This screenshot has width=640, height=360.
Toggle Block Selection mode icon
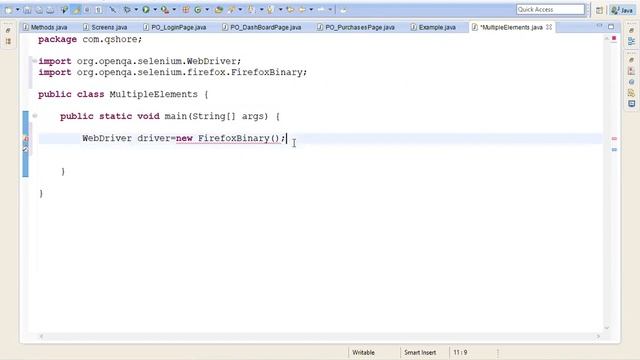click(x=87, y=10)
